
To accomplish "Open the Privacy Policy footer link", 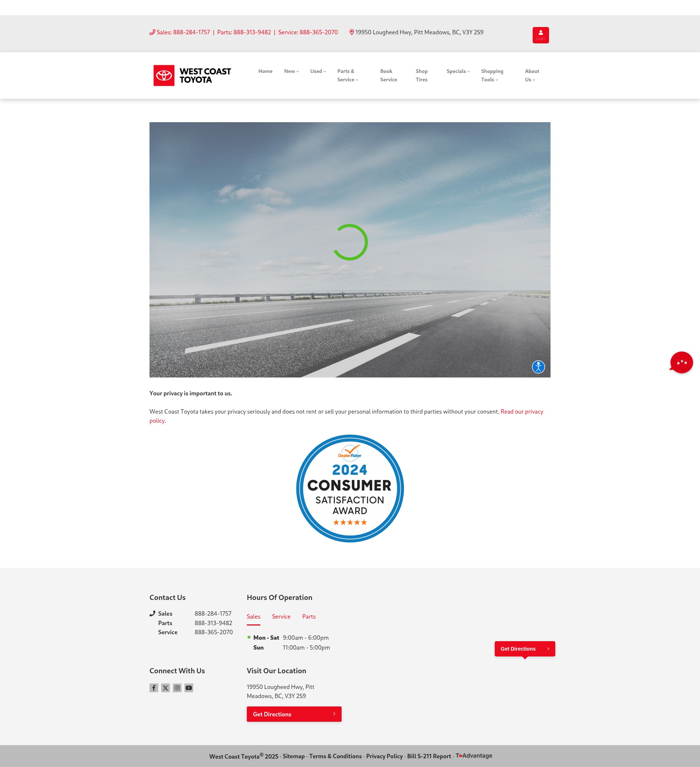I will [384, 756].
